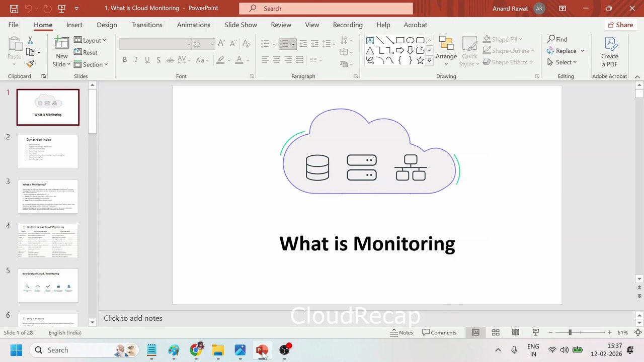Open Chrome from taskbar
This screenshot has width=644, height=362.
point(196,350)
